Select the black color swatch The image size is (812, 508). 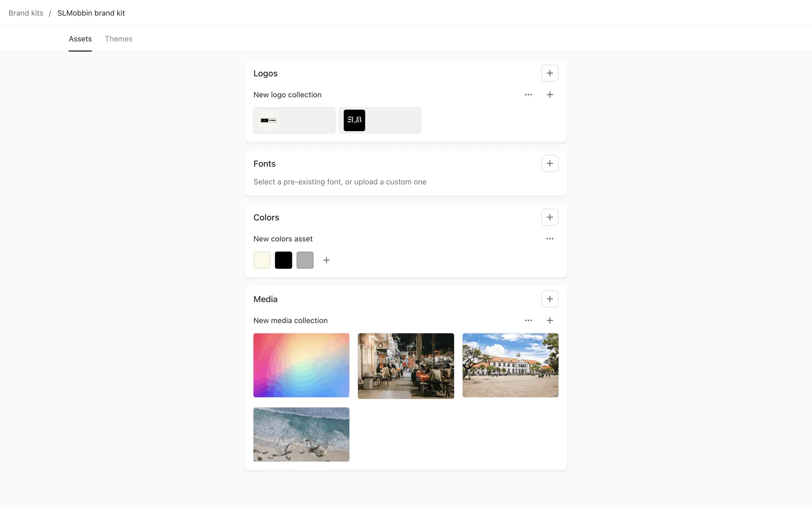[x=283, y=260]
